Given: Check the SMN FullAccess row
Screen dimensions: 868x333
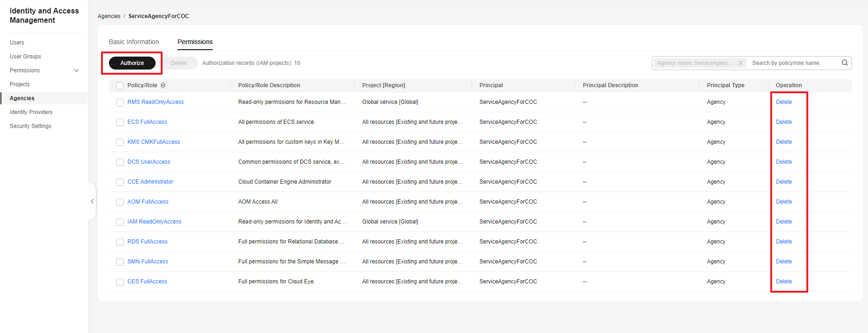Looking at the screenshot, I should (x=120, y=262).
